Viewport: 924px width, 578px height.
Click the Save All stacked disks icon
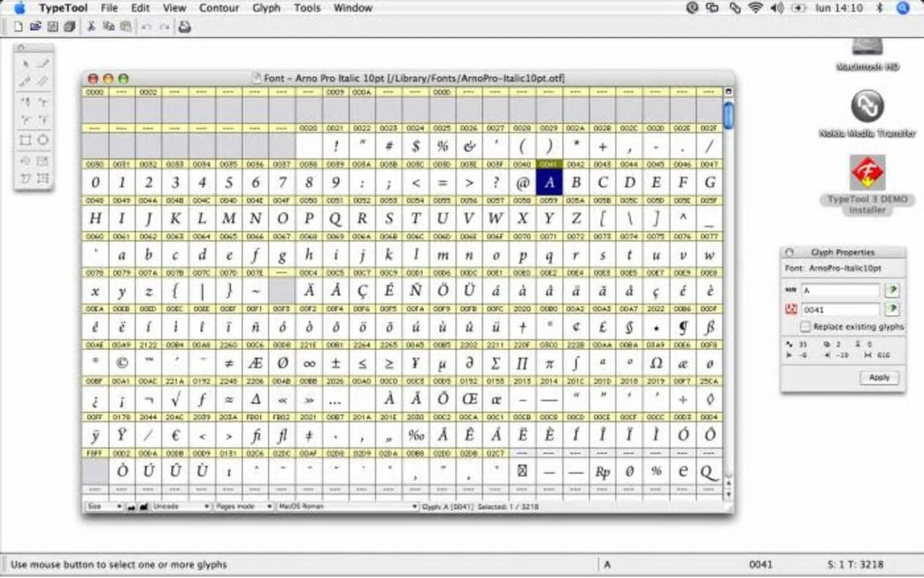click(70, 26)
